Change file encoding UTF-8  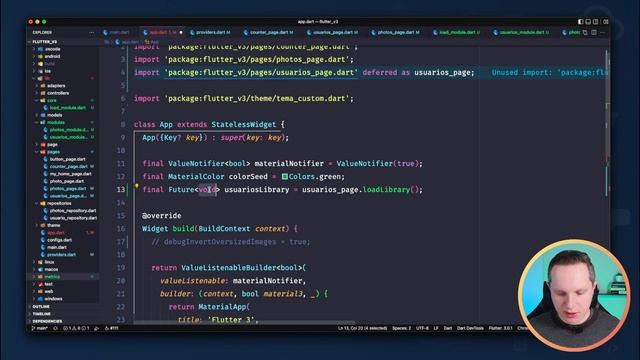pyautogui.click(x=422, y=328)
